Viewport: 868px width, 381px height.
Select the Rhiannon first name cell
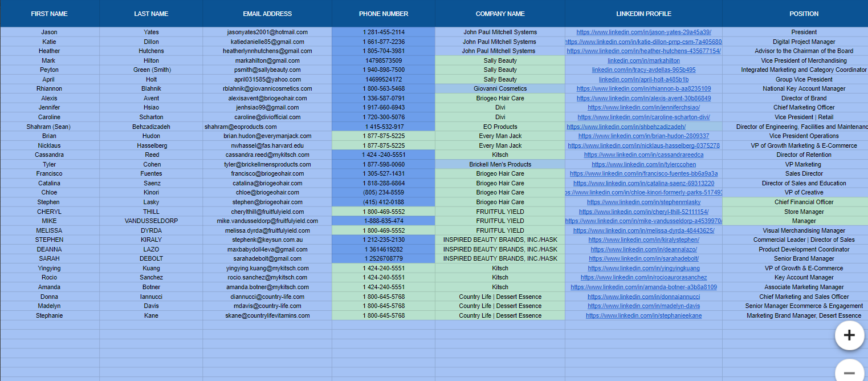pyautogui.click(x=50, y=89)
